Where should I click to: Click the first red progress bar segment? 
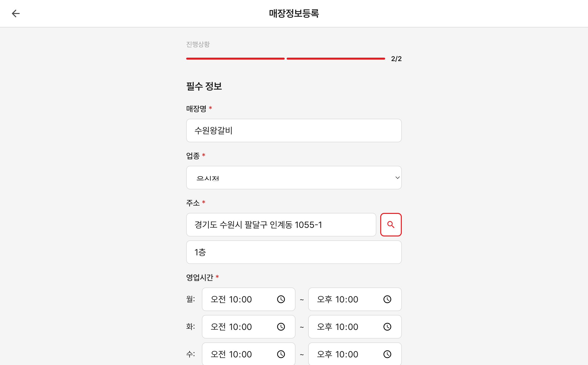235,59
